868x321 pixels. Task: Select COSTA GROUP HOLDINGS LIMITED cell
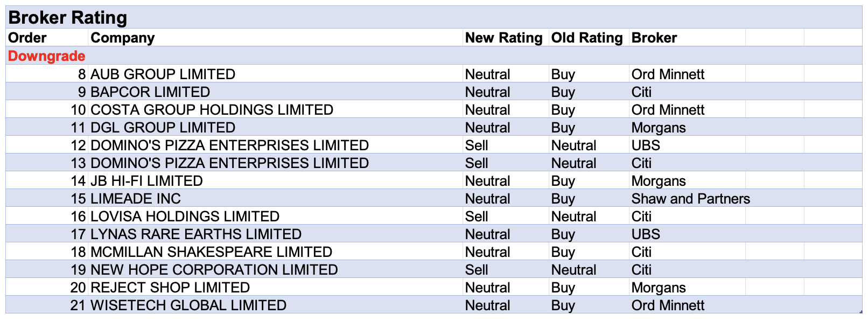coord(212,110)
